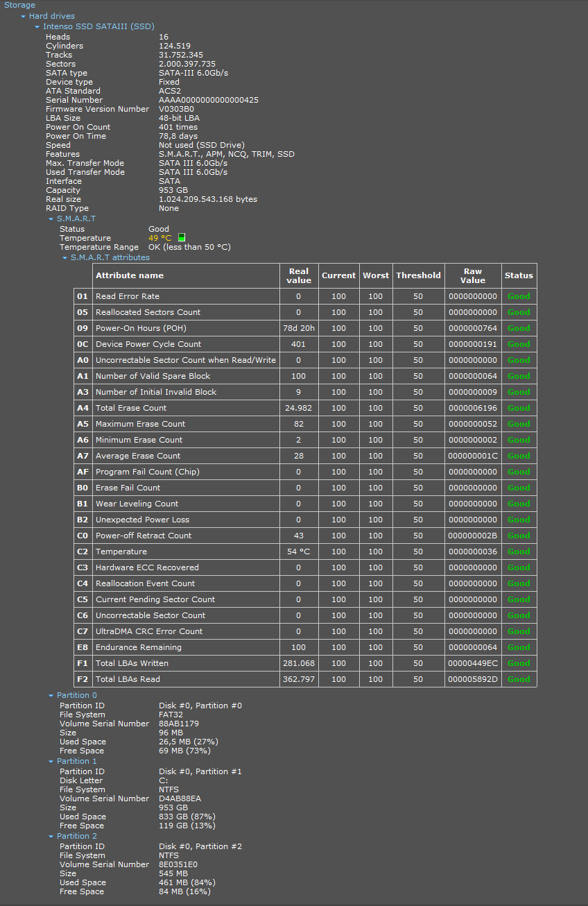This screenshot has height=906, width=588.
Task: Click Features S.M.A.R.T., APM, NCQ, TRIM, SSD
Action: coord(227,154)
